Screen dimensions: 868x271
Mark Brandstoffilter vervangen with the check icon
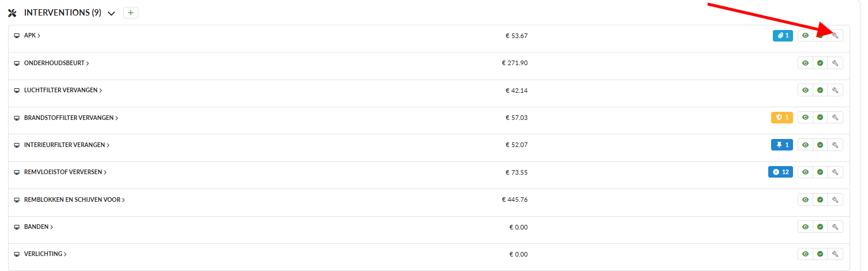tap(820, 118)
